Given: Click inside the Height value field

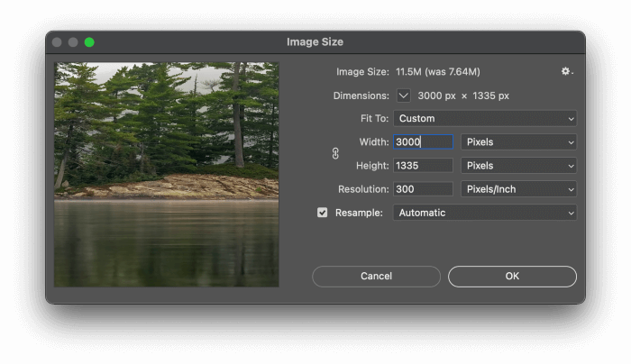Looking at the screenshot, I should (x=423, y=166).
